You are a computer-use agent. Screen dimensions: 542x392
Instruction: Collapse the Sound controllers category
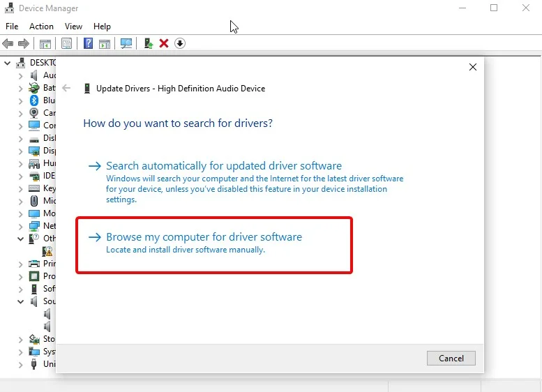click(20, 301)
